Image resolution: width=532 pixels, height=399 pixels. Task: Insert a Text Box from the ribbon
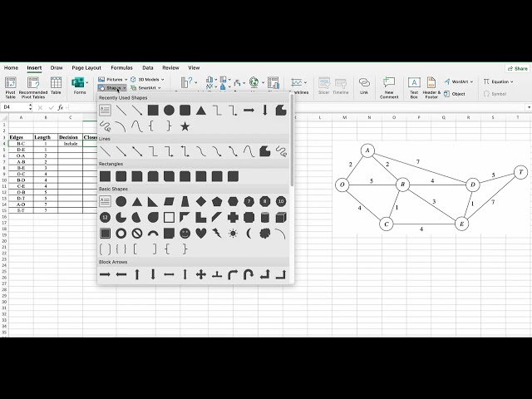pyautogui.click(x=414, y=87)
